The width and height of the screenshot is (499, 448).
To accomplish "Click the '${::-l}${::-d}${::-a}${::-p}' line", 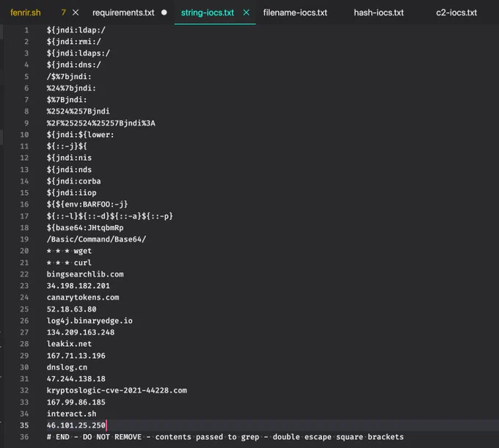I will [110, 216].
